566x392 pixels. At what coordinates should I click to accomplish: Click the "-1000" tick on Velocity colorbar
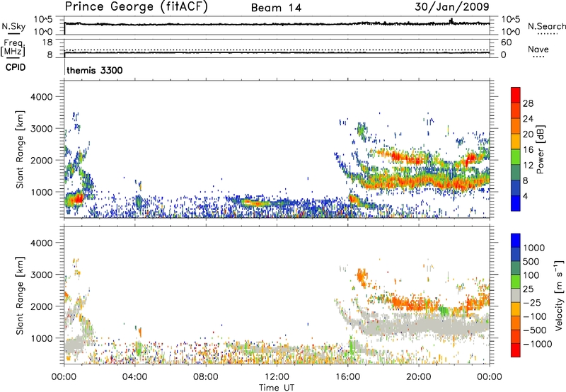538,344
